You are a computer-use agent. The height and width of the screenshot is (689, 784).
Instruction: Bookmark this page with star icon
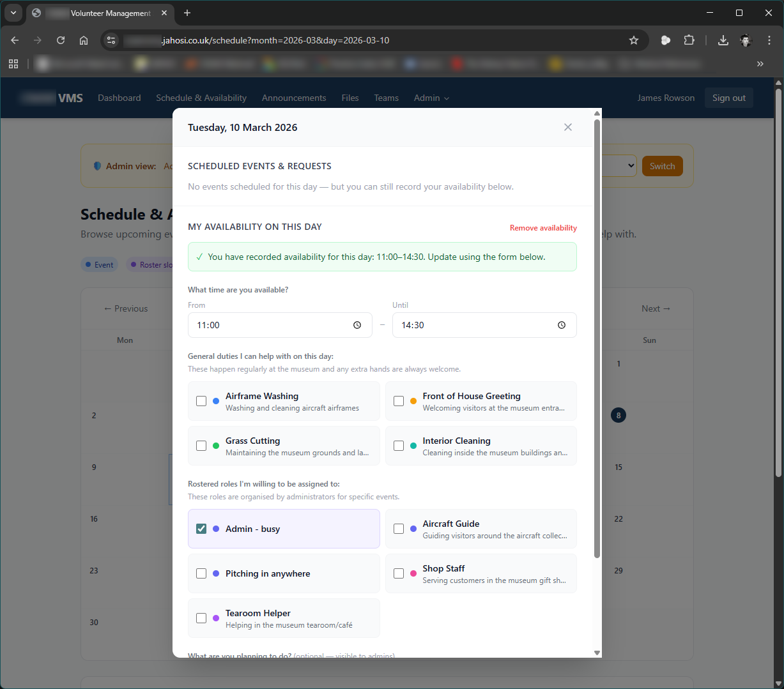coord(634,40)
